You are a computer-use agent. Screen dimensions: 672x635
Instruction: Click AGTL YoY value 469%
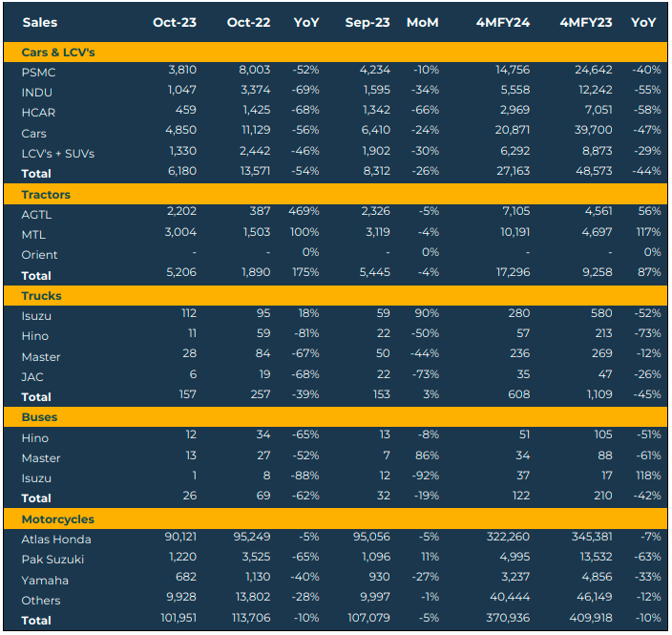point(304,211)
